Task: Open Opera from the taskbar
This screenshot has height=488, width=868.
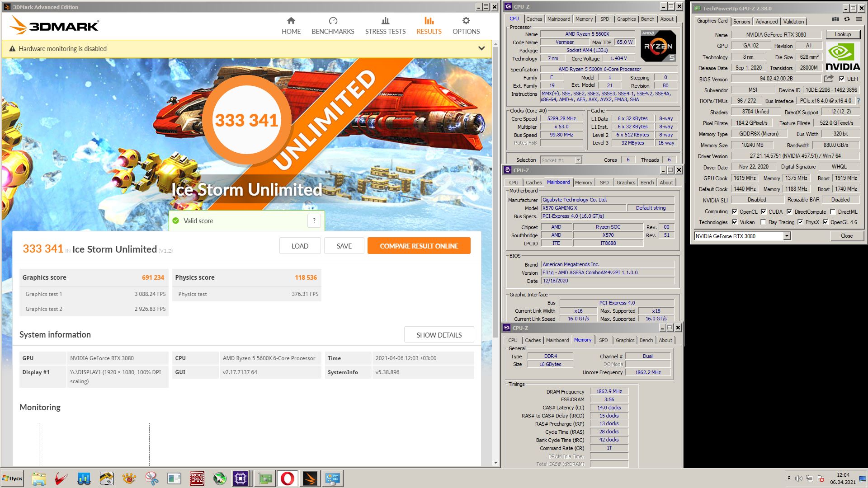Action: [287, 479]
